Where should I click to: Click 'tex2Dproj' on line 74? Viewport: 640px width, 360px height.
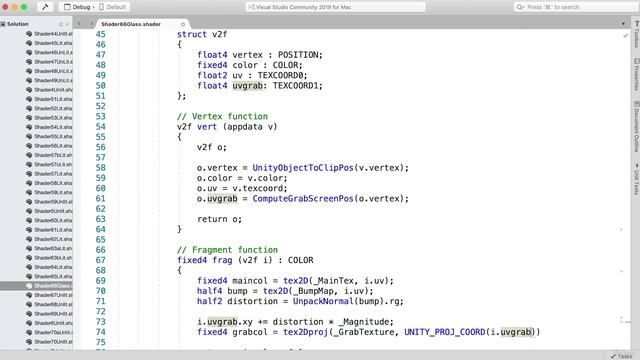click(306, 332)
